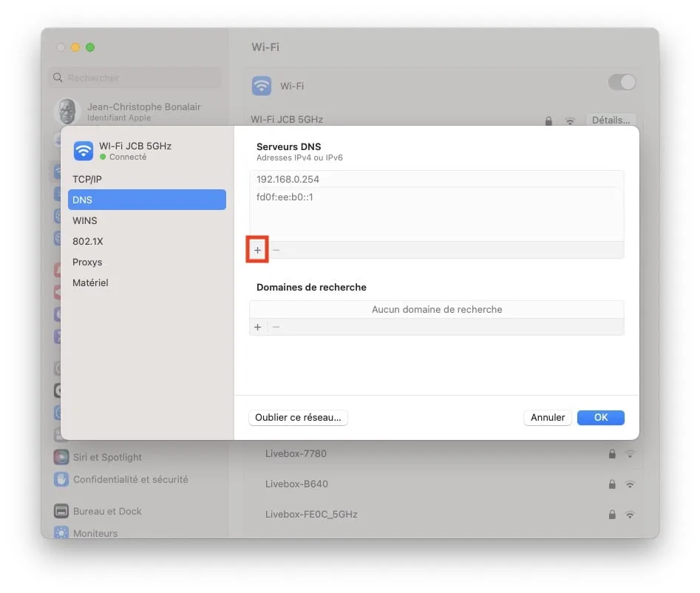Click the Moniteurs sidebar icon
Screen dimensions: 700x593
coord(61,532)
